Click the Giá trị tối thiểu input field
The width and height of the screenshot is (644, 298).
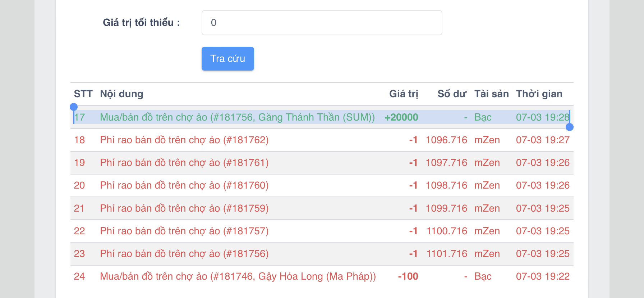(322, 23)
